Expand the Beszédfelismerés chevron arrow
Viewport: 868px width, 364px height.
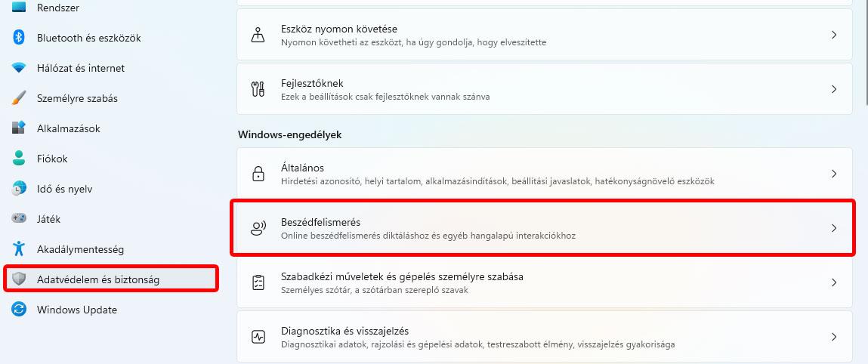click(834, 228)
